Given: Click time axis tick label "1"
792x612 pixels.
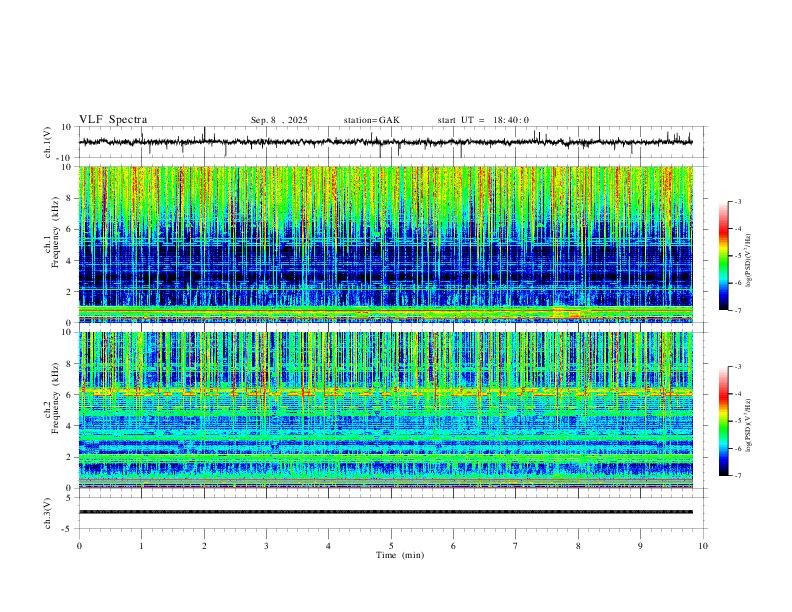Looking at the screenshot, I should point(141,546).
